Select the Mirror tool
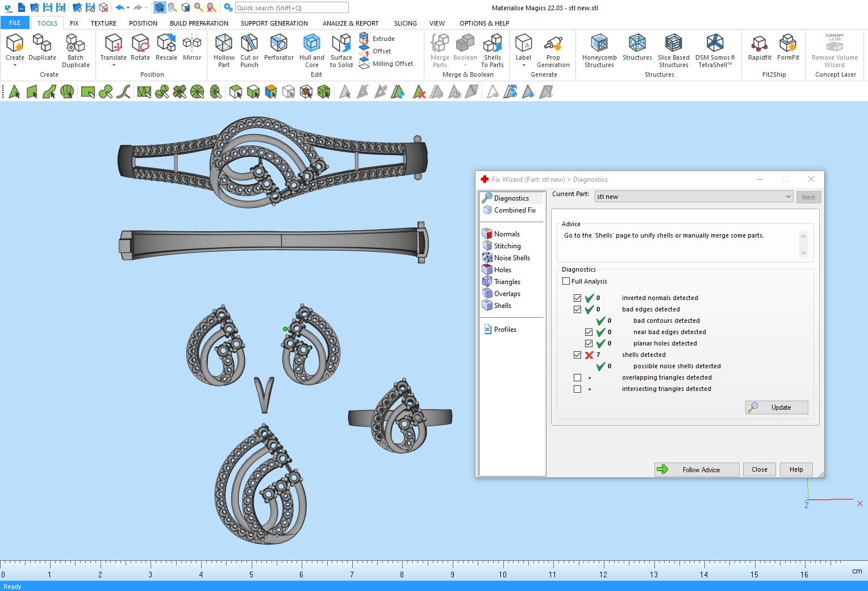The height and width of the screenshot is (591, 868). click(192, 43)
